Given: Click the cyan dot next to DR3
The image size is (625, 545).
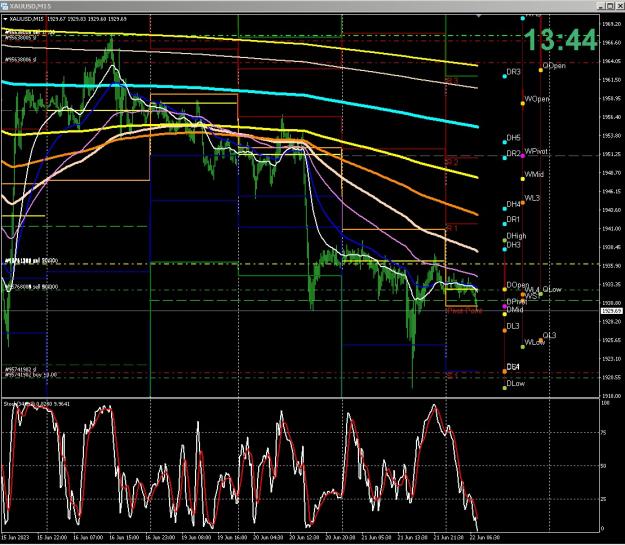Looking at the screenshot, I should point(504,76).
